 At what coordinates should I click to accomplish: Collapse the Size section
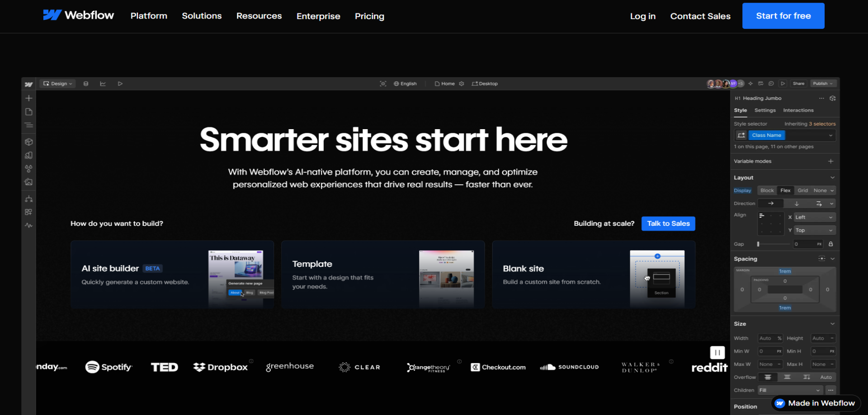click(x=832, y=324)
